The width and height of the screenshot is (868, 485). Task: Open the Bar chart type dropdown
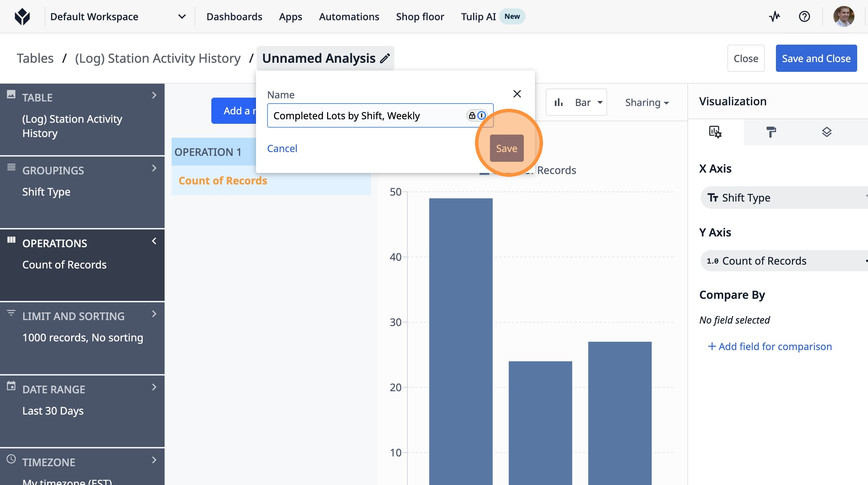[576, 103]
